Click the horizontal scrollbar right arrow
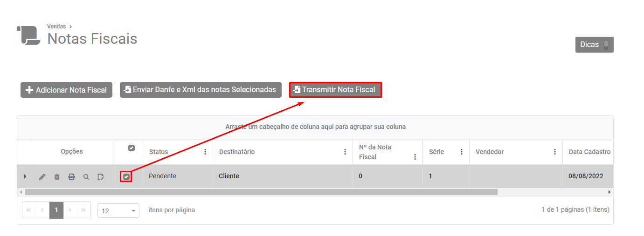Viewport: 644px width, 236px height. [609, 192]
